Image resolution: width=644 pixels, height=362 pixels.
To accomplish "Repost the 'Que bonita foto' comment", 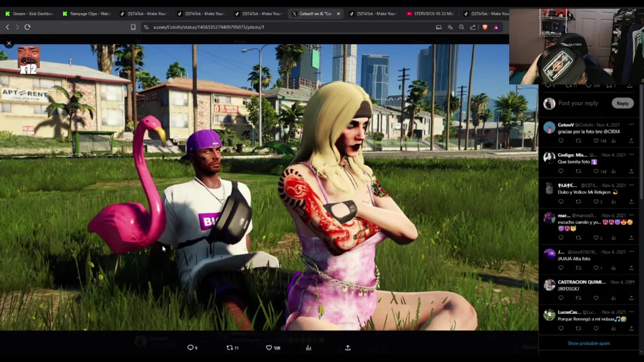I will click(578, 171).
